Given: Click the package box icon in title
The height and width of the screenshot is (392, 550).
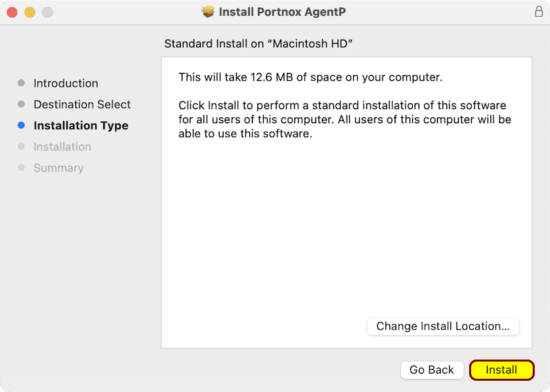Looking at the screenshot, I should click(208, 12).
